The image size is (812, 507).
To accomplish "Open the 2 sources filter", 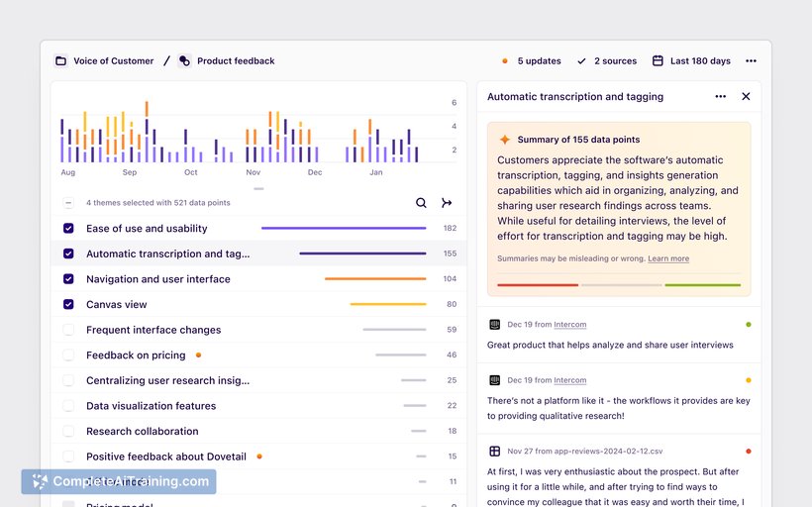I will coord(614,61).
